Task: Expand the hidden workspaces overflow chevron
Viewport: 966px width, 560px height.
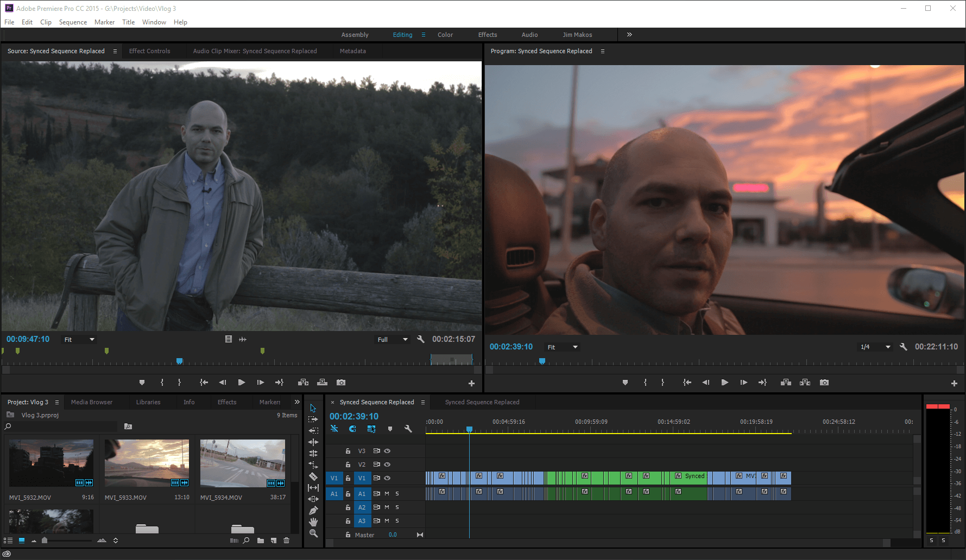Action: (629, 35)
